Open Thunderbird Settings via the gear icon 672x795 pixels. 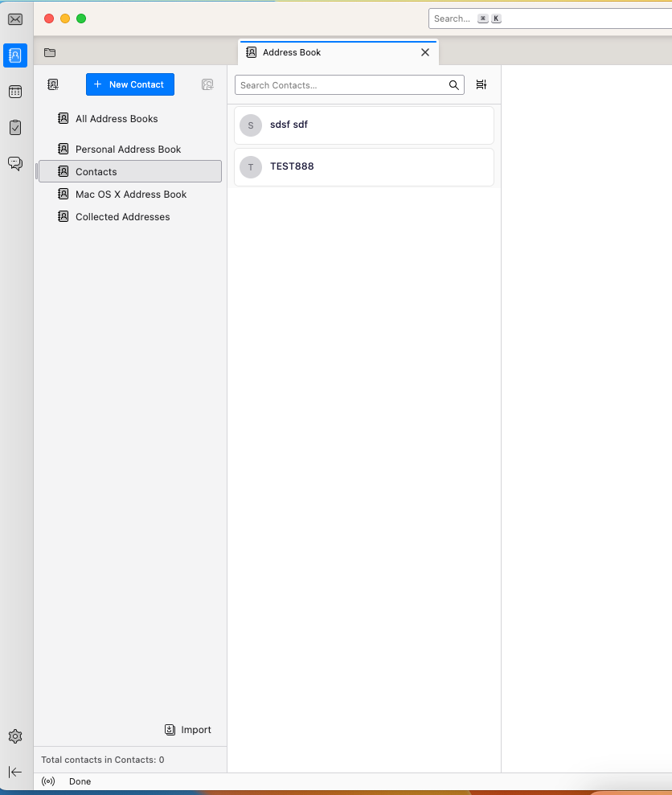15,736
